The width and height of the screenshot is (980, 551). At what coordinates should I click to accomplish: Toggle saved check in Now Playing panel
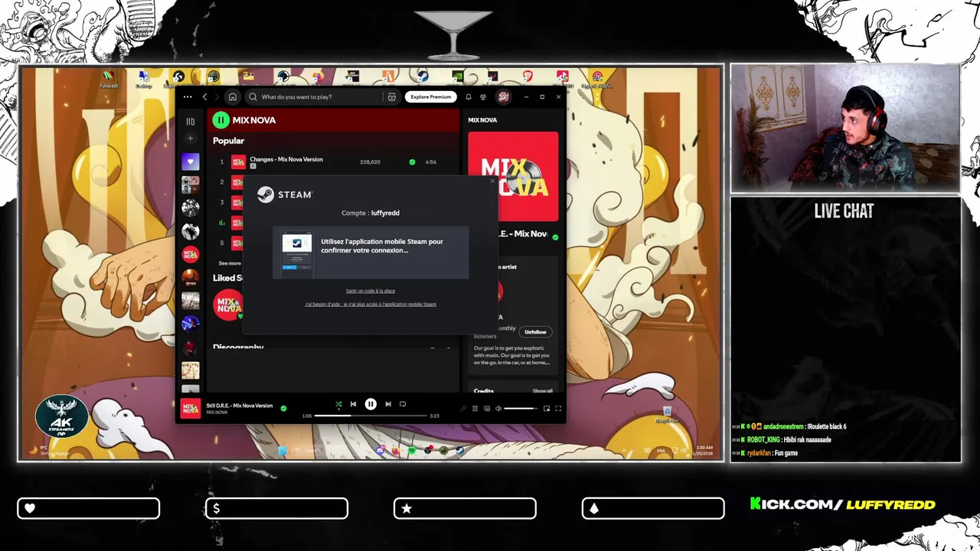(555, 237)
